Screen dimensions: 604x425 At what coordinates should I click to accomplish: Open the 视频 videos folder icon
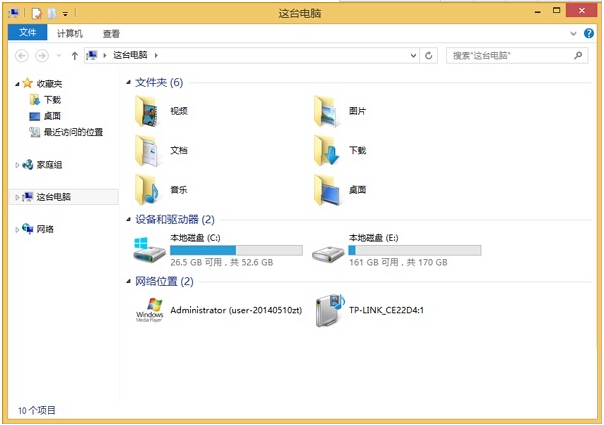coord(146,111)
